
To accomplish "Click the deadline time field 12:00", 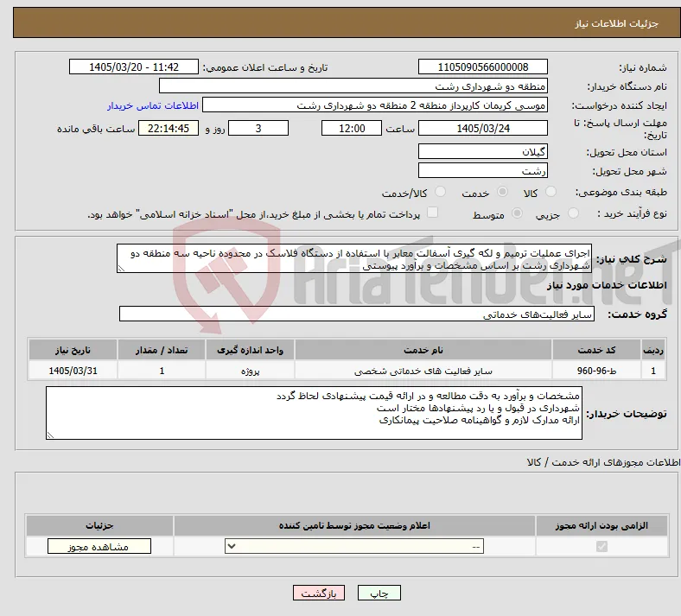I will (352, 128).
